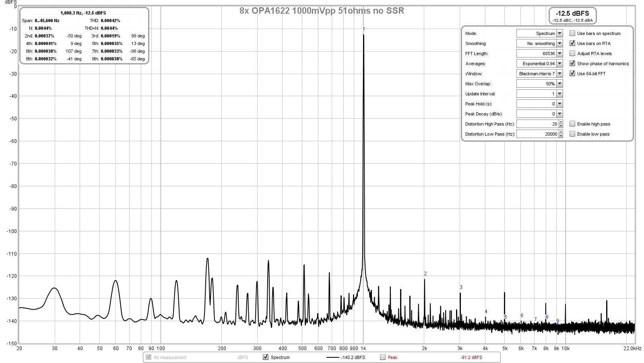
Task: Enable Adjust RTA levels checkbox
Action: 572,54
